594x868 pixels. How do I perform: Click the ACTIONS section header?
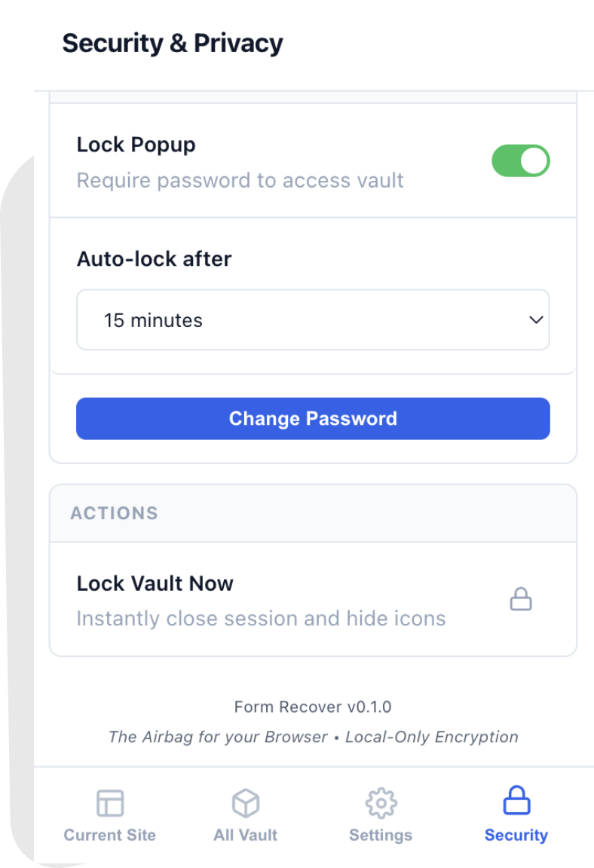click(x=115, y=513)
